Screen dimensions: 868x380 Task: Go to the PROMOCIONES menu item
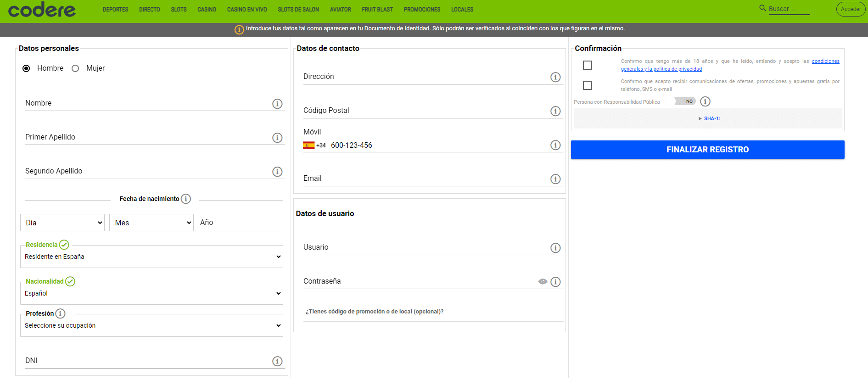[x=422, y=10]
